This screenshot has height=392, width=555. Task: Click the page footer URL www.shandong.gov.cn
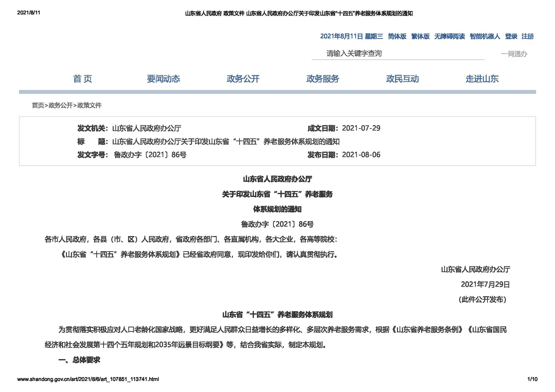tap(88, 379)
